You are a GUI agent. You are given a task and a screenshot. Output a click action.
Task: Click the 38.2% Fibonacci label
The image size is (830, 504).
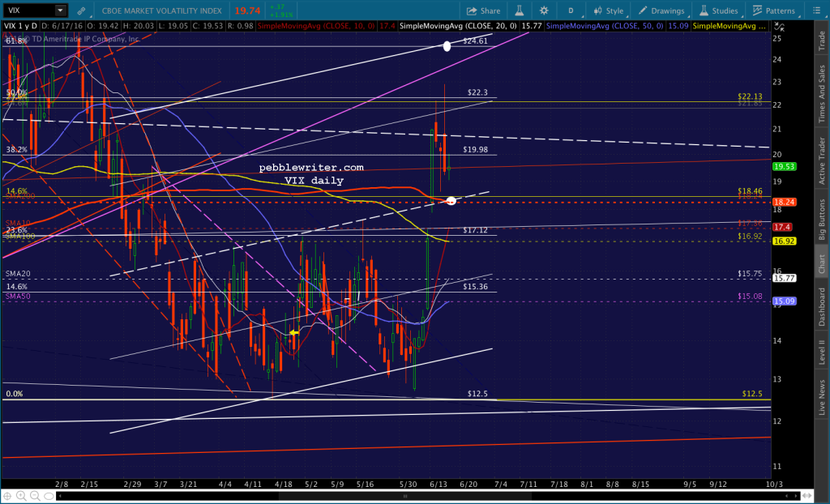[16, 149]
